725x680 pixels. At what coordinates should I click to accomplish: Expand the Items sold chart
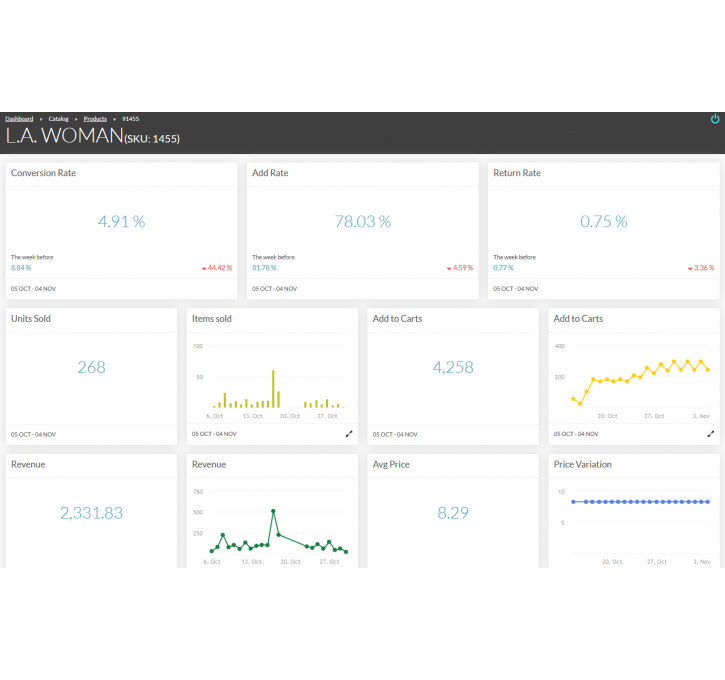pos(349,434)
